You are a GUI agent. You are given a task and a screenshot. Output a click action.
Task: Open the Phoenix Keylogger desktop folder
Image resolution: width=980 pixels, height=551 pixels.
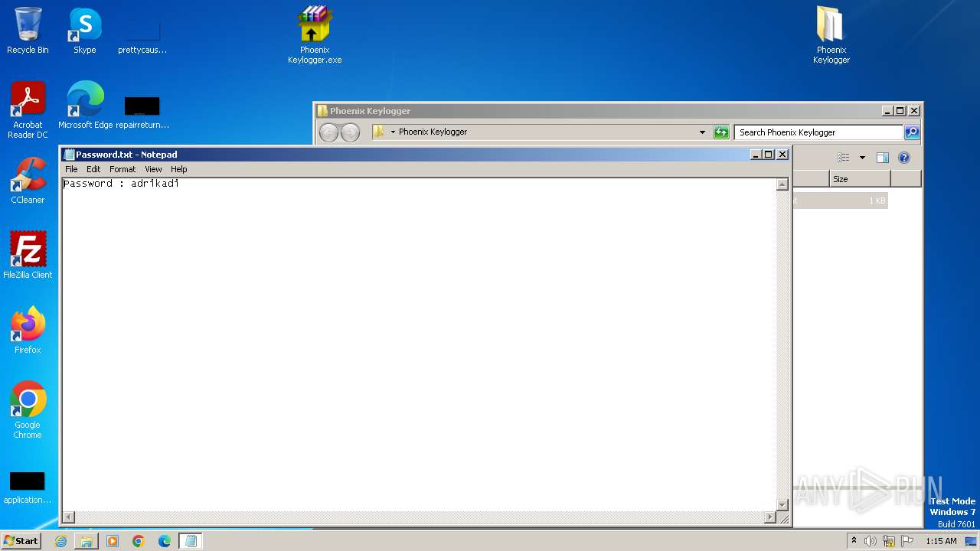[831, 35]
